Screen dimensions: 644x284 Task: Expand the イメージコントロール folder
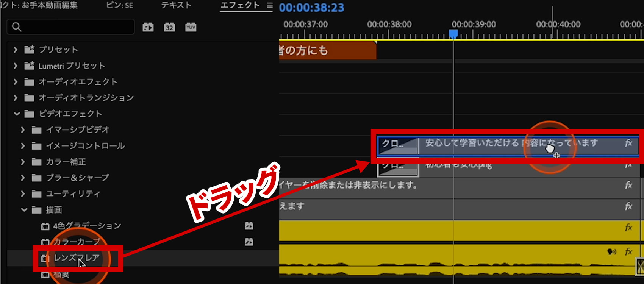(x=23, y=146)
